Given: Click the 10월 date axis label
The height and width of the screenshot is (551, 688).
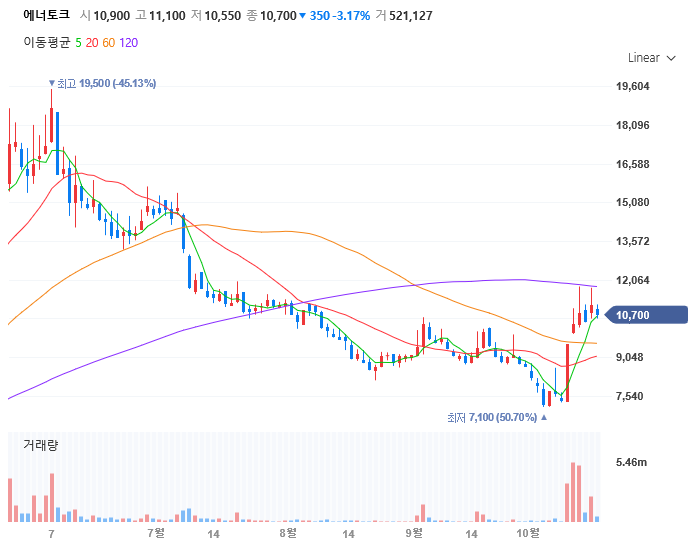Looking at the screenshot, I should (x=528, y=533).
